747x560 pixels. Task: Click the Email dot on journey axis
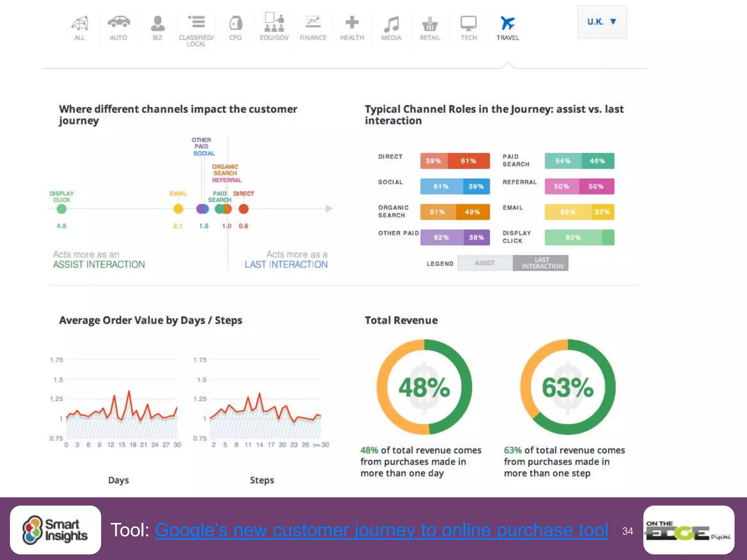point(178,209)
